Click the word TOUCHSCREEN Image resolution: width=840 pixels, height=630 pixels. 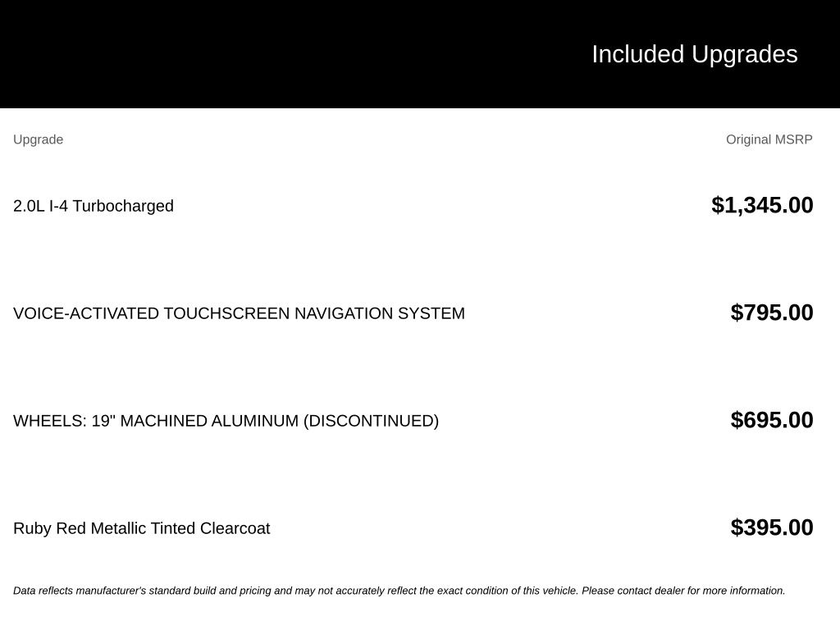(226, 313)
